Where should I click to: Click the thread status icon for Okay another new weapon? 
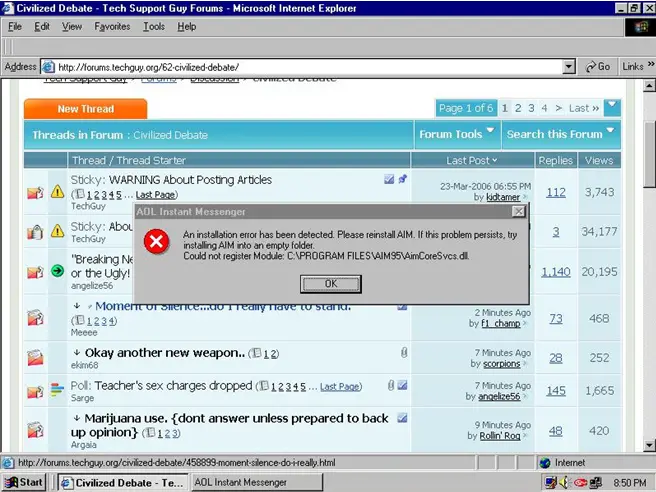tap(35, 358)
